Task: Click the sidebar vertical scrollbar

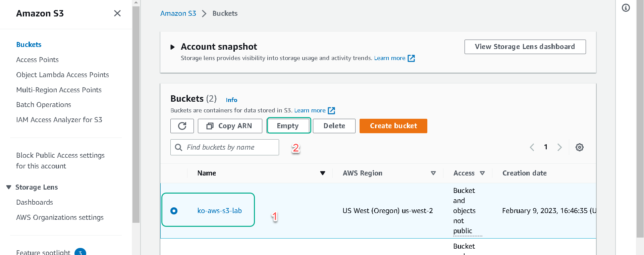Action: 136,114
